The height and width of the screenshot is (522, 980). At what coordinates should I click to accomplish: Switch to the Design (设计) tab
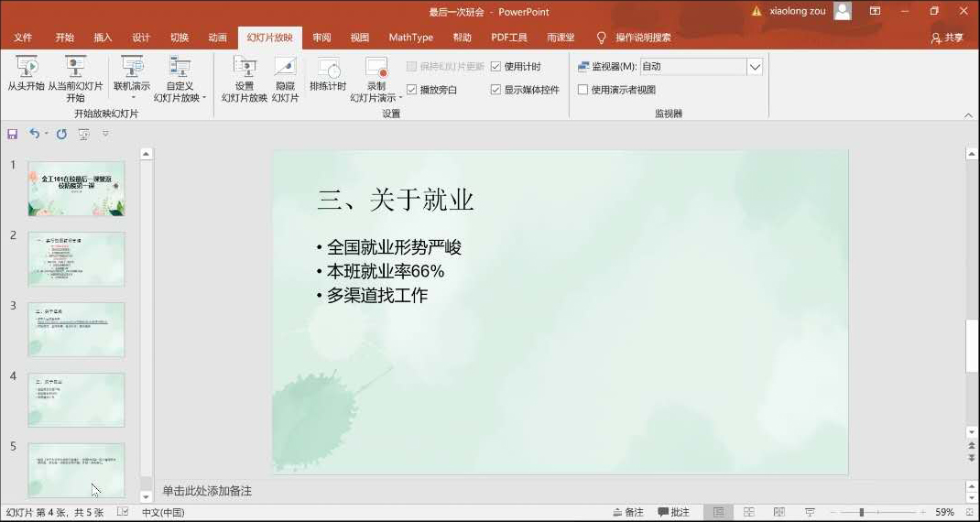141,38
